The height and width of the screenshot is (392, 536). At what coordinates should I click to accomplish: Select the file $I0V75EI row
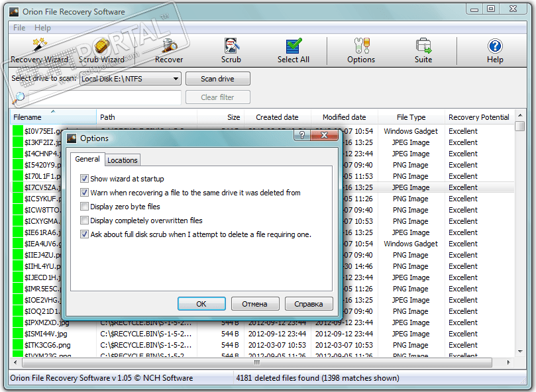point(42,131)
